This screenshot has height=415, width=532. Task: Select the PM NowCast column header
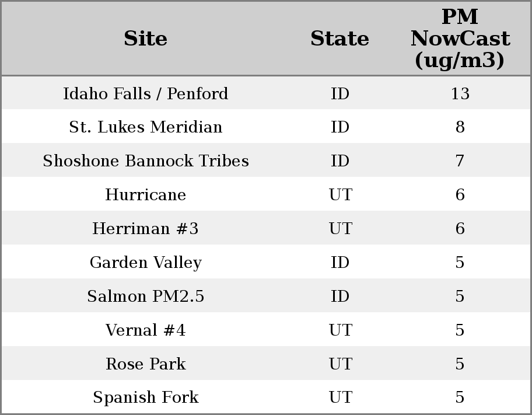pos(460,39)
